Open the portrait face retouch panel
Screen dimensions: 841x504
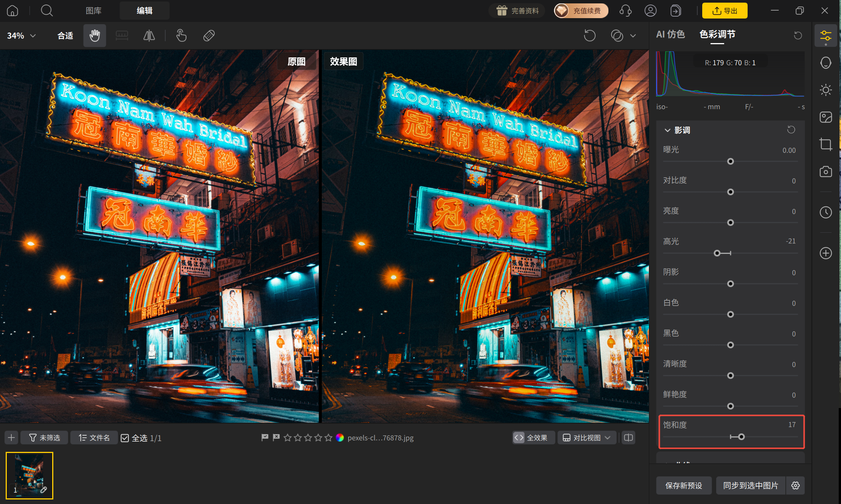point(825,63)
